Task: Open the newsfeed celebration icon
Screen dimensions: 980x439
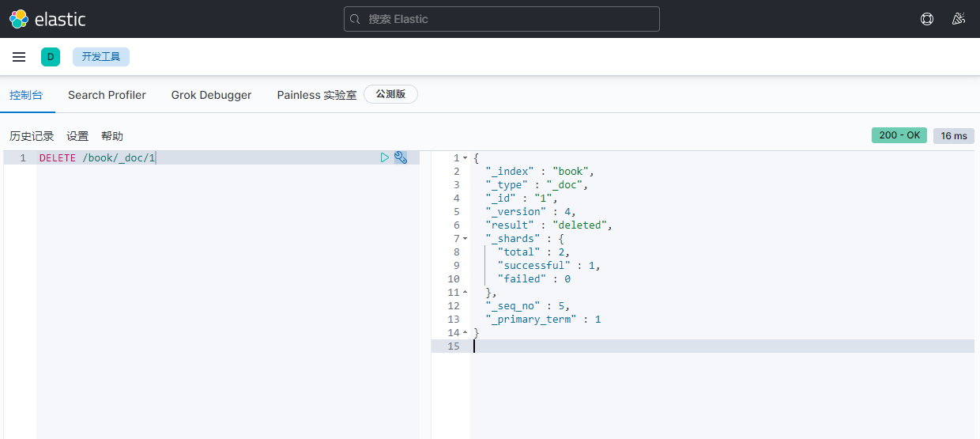Action: pyautogui.click(x=959, y=19)
